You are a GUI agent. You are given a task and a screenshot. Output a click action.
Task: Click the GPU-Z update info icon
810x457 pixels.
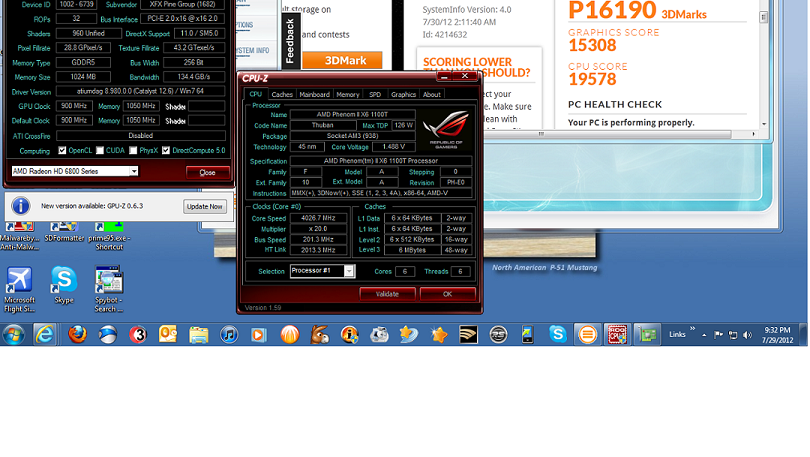(x=21, y=206)
